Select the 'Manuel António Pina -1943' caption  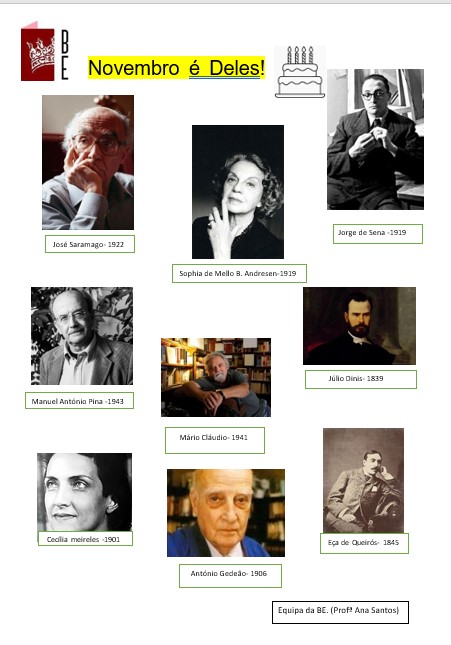coord(79,401)
